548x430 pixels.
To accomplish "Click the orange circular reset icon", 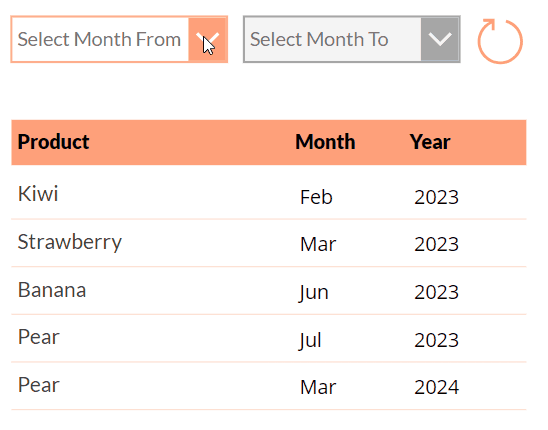I will tap(500, 41).
